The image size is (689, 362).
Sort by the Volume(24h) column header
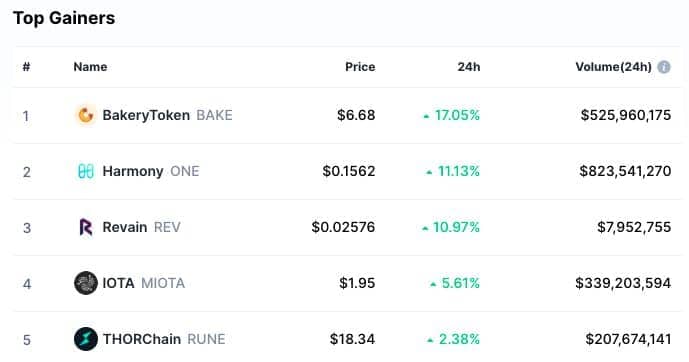(x=613, y=67)
